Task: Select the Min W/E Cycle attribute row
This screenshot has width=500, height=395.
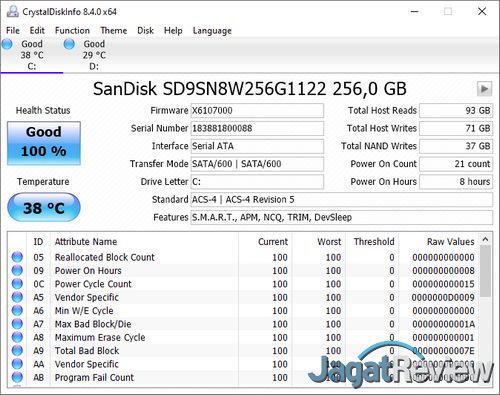Action: (x=244, y=311)
